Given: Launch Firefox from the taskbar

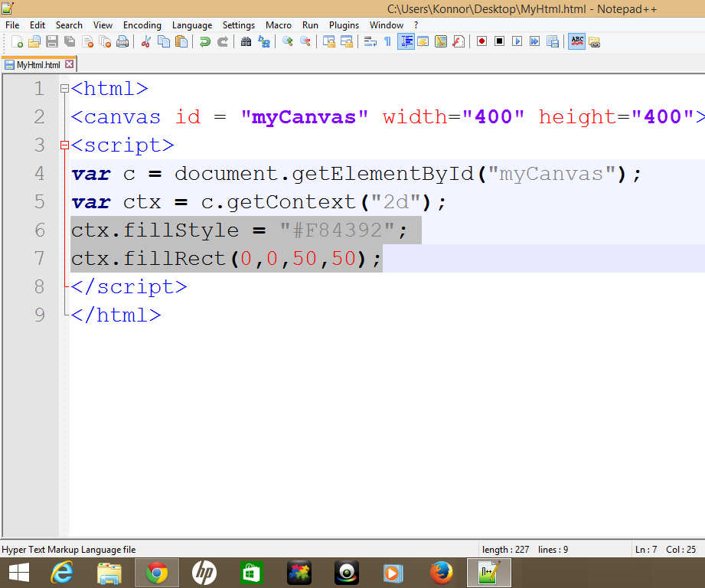Looking at the screenshot, I should pos(442,571).
